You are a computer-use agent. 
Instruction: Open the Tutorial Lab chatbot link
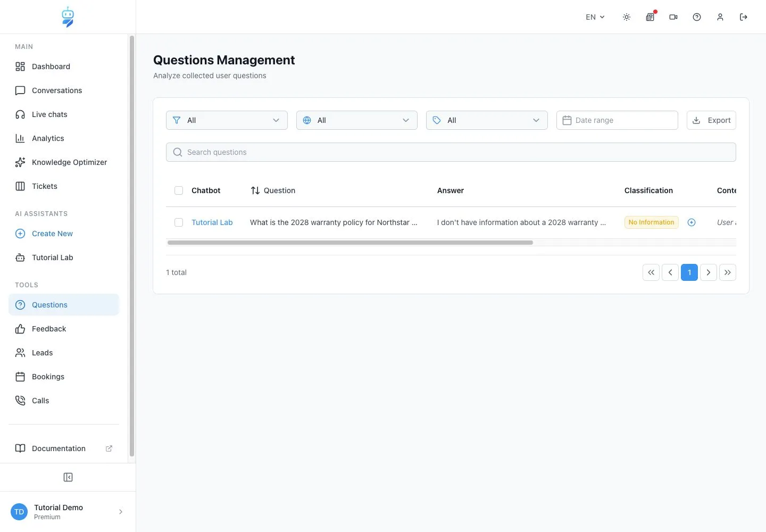tap(212, 222)
